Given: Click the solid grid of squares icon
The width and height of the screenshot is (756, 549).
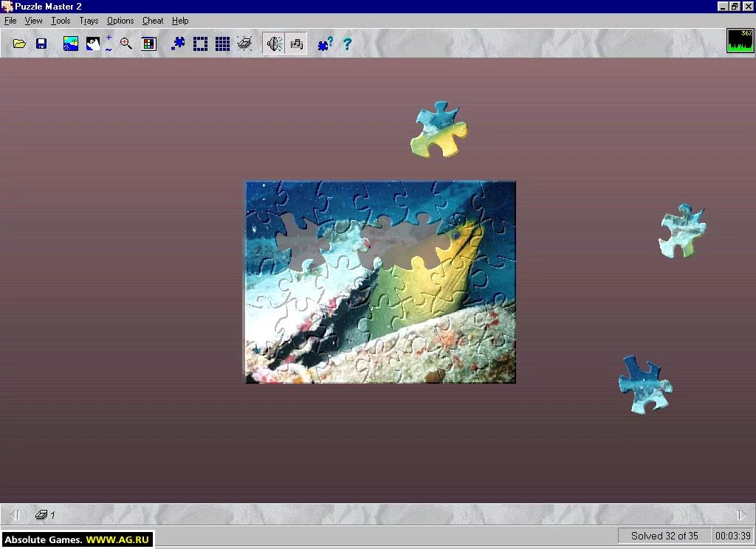Looking at the screenshot, I should [x=222, y=44].
